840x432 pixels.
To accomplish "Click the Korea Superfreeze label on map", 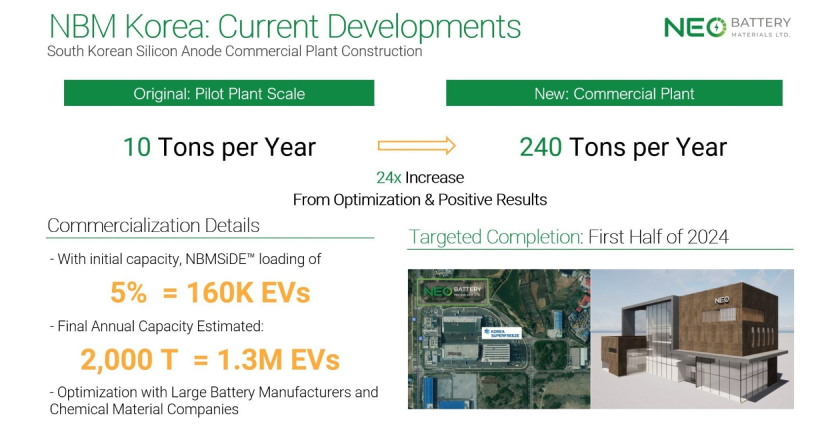I will tap(501, 333).
